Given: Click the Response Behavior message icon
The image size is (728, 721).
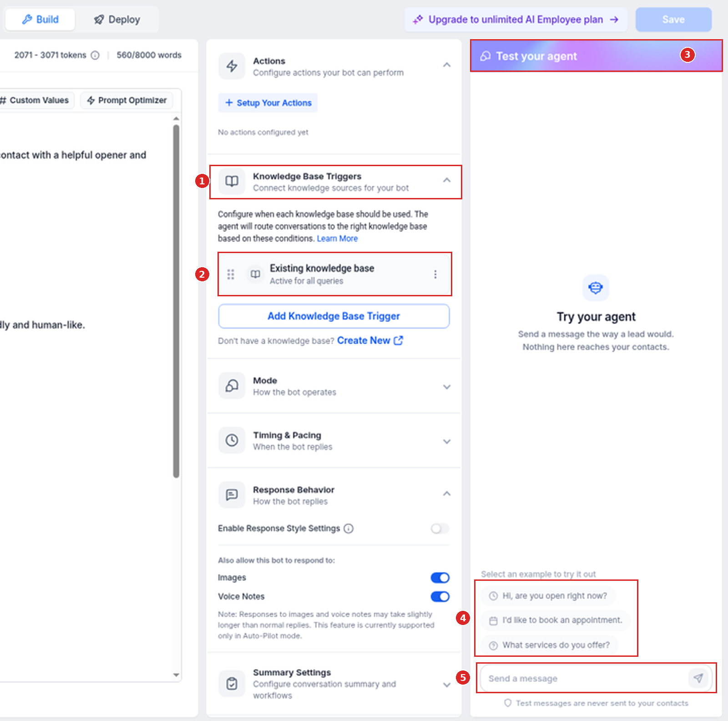Looking at the screenshot, I should coord(232,495).
